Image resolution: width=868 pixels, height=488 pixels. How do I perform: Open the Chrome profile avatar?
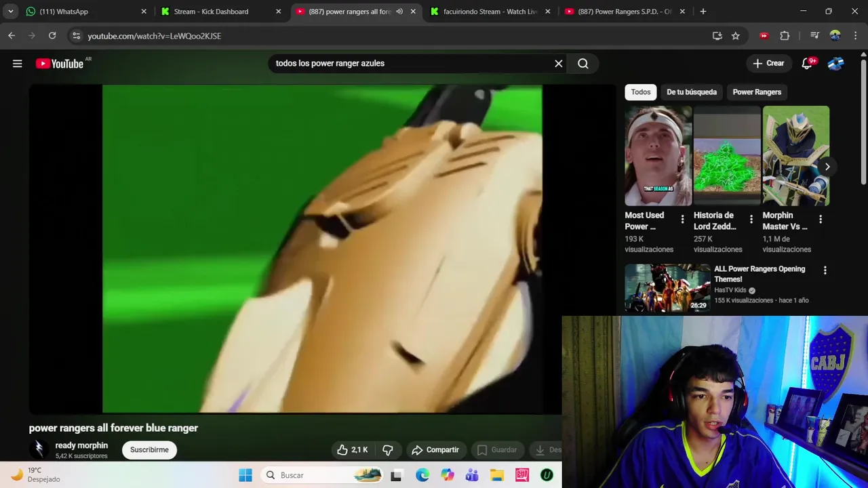pos(835,36)
